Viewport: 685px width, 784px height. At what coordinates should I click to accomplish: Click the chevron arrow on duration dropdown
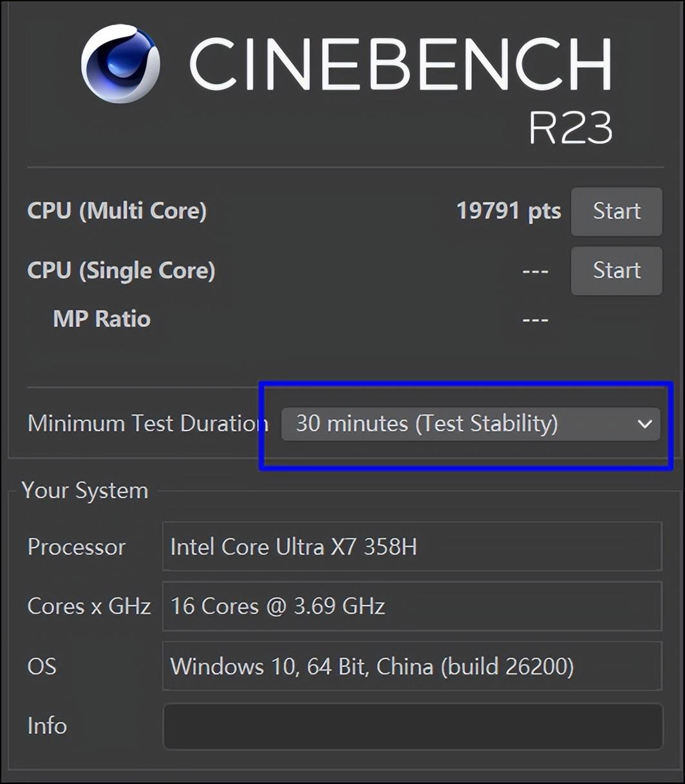coord(644,424)
